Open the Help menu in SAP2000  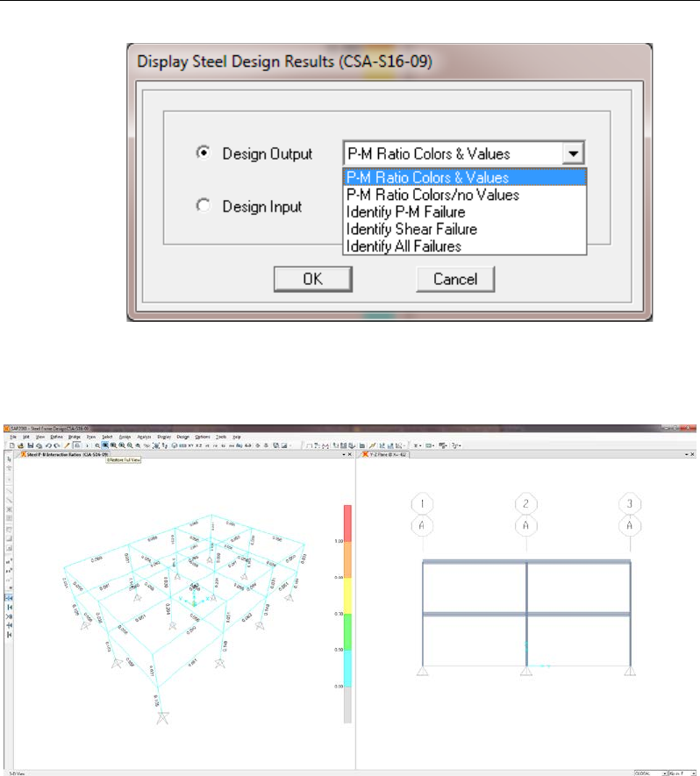(237, 437)
